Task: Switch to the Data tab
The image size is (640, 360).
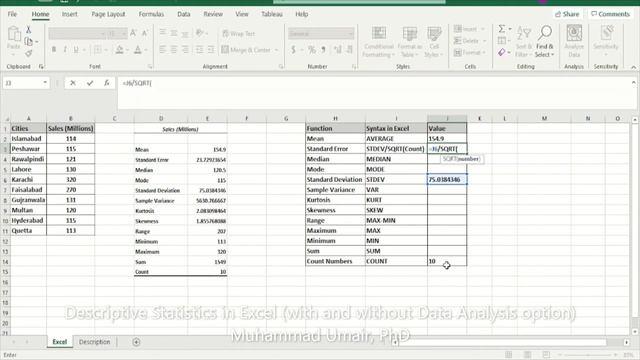Action: click(x=184, y=14)
